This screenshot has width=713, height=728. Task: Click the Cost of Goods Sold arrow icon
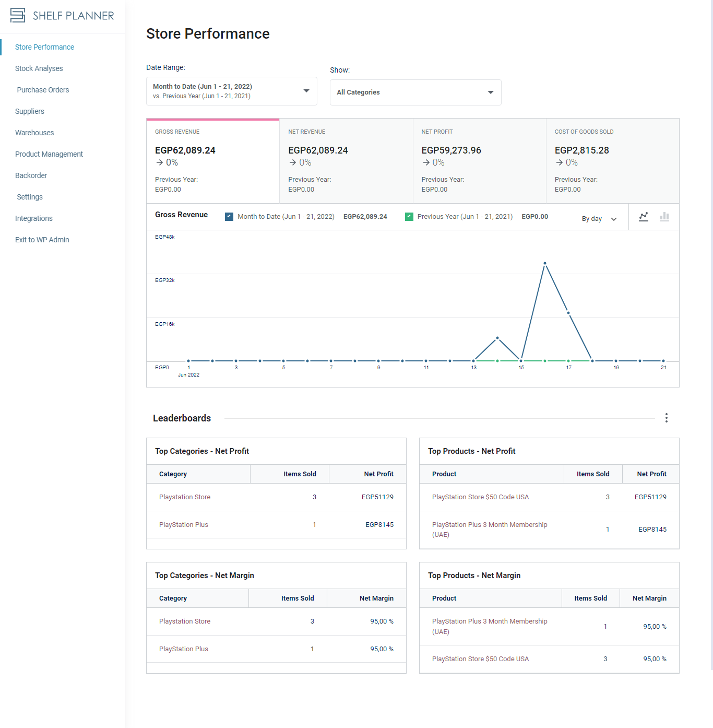(560, 162)
